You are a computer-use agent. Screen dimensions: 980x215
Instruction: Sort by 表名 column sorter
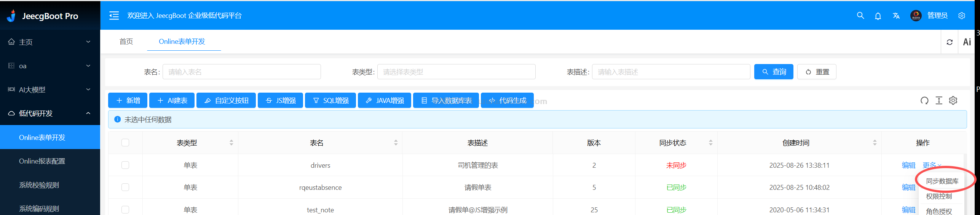coord(396,143)
